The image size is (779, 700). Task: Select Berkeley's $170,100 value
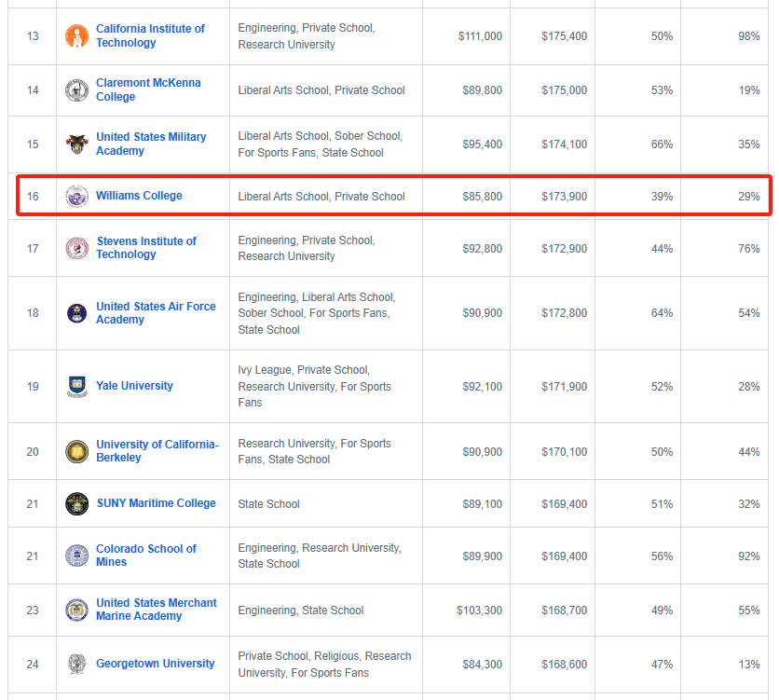(565, 452)
